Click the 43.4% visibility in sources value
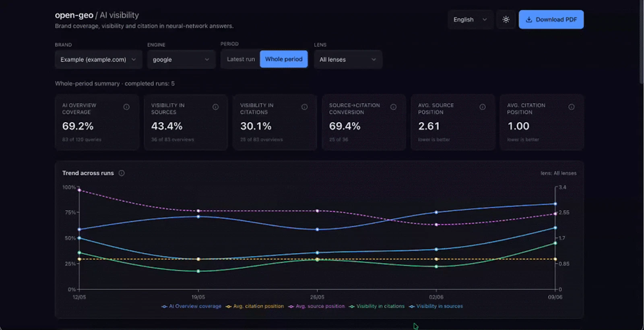 click(167, 126)
